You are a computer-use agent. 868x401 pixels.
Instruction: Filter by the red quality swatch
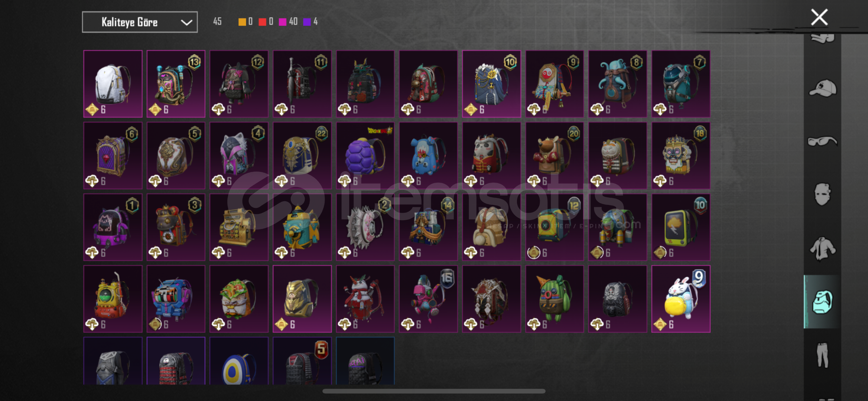point(262,22)
